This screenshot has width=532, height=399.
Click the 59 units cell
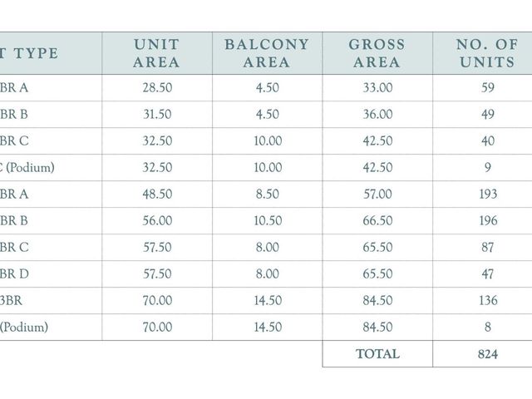coord(488,88)
